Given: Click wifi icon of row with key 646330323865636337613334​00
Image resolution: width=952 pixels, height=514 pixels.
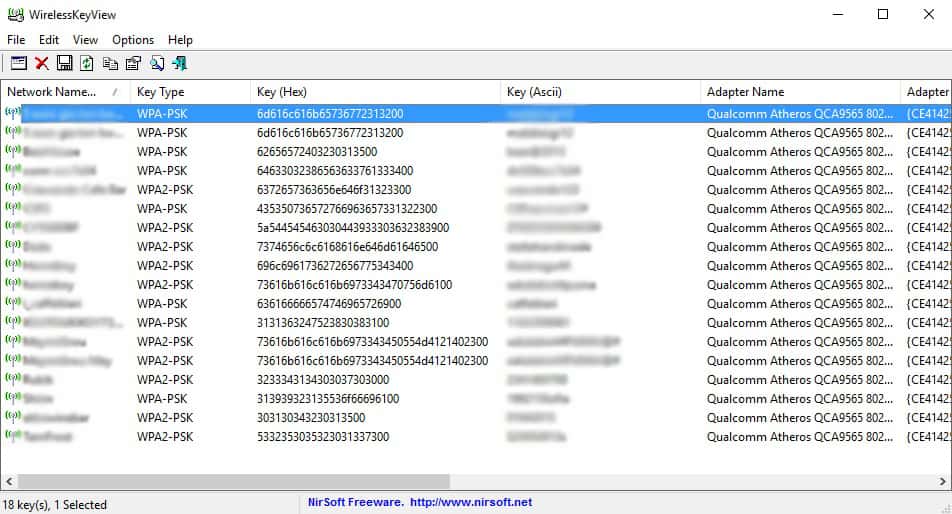Looking at the screenshot, I should (x=13, y=169).
